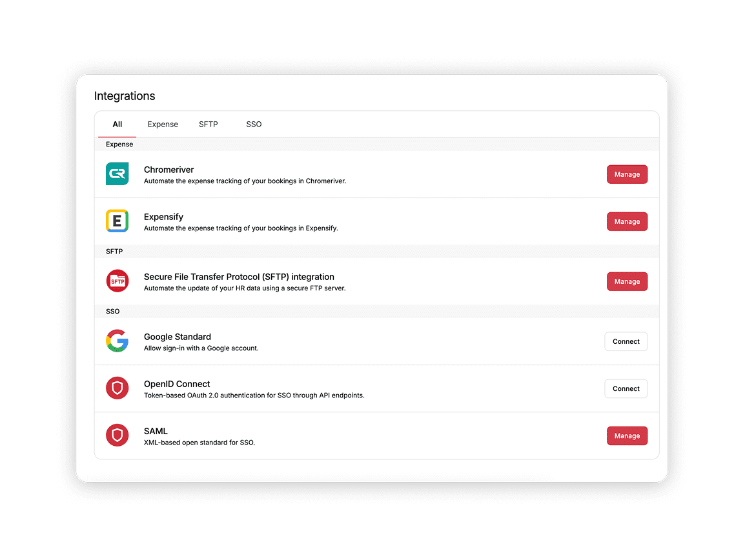
Task: Click the SAML title text
Action: (x=156, y=431)
